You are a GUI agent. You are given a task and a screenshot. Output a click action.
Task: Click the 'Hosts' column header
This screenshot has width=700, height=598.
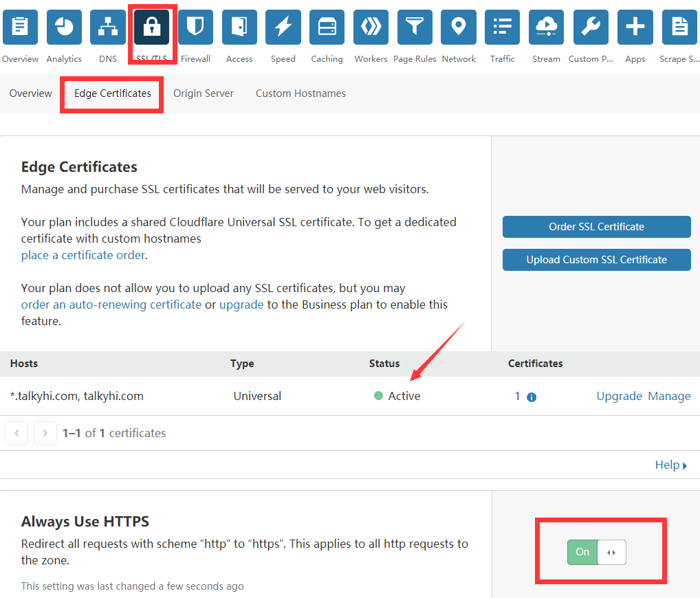pos(24,364)
